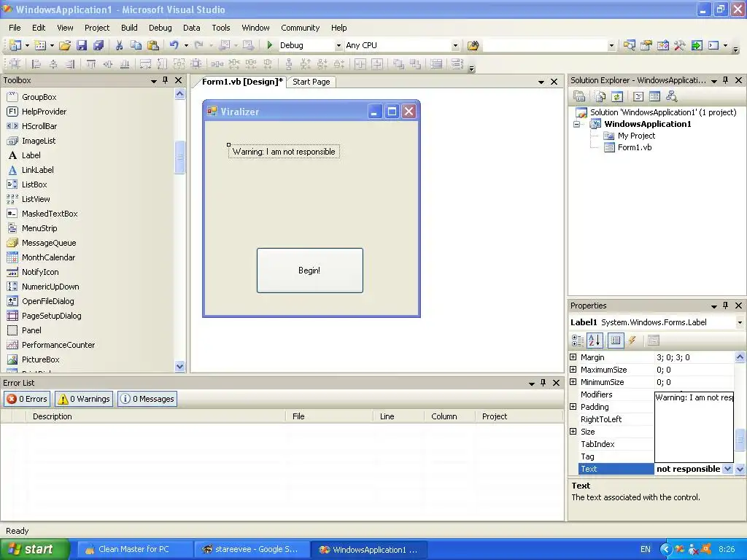Screen dimensions: 747x560
Task: Click the Cut scissors icon
Action: tap(119, 45)
